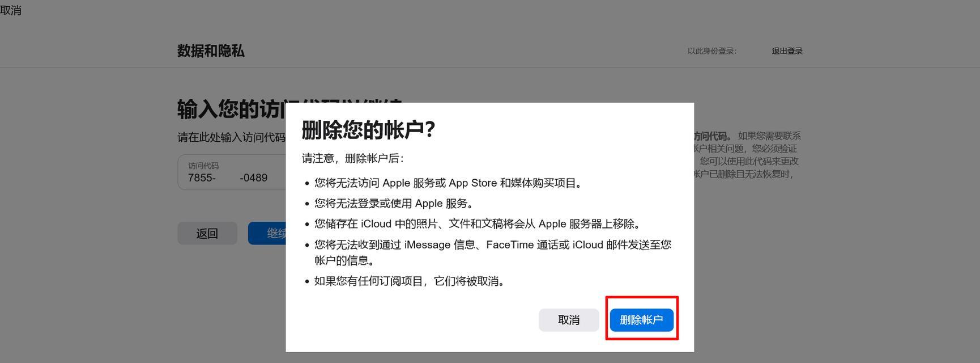Confirm with the blue 删除帐户 button
This screenshot has height=363, width=980.
pos(641,320)
